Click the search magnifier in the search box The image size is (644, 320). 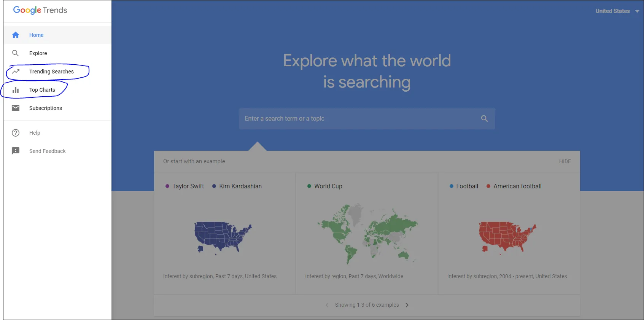(484, 119)
